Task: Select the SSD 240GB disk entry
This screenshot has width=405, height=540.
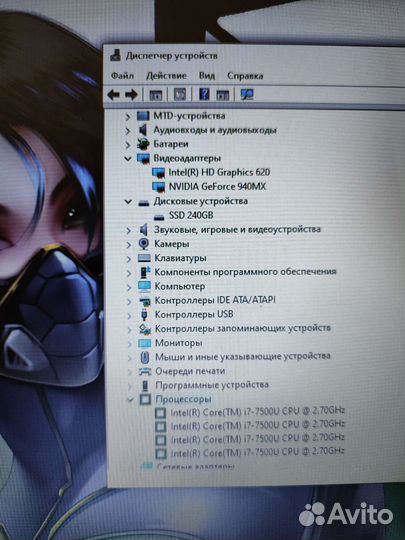Action: pyautogui.click(x=191, y=216)
